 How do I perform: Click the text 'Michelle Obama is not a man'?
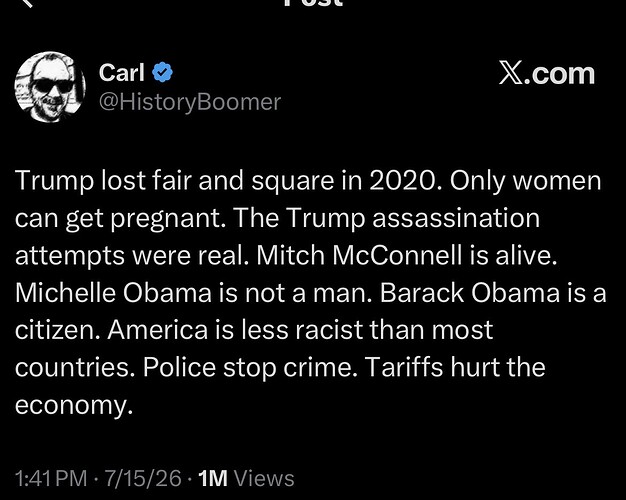coord(194,293)
